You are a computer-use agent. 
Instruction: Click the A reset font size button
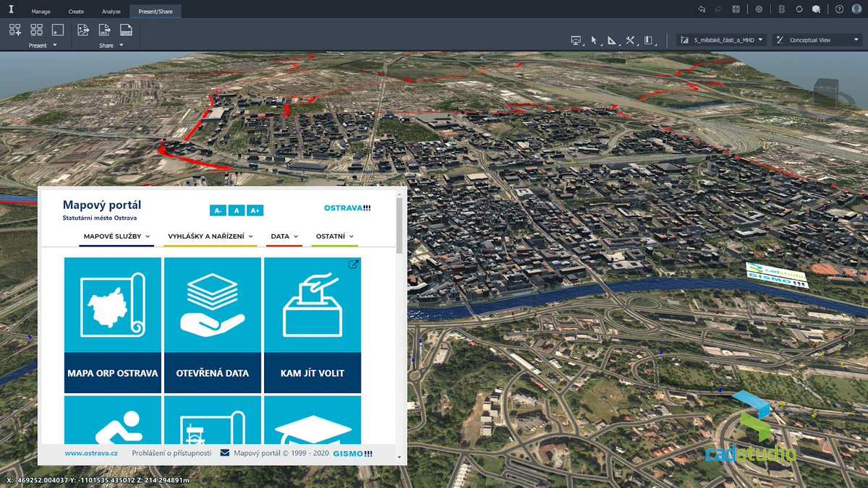237,210
